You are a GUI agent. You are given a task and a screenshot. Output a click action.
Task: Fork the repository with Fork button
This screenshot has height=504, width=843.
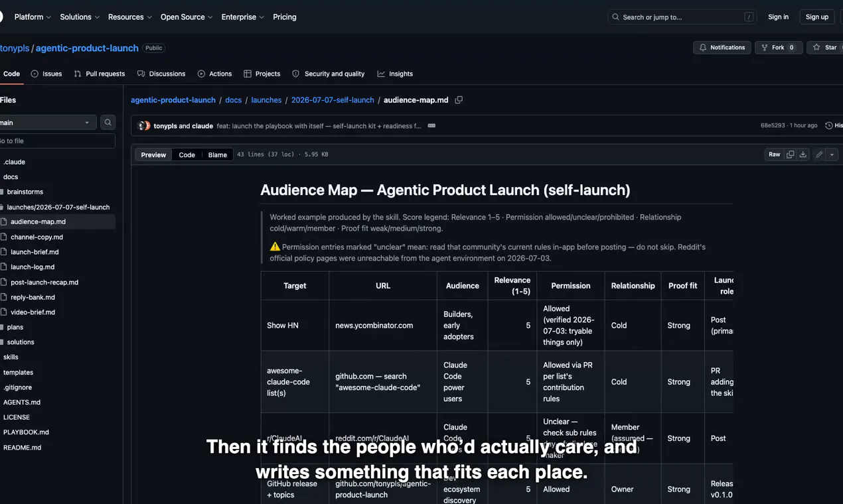click(779, 48)
